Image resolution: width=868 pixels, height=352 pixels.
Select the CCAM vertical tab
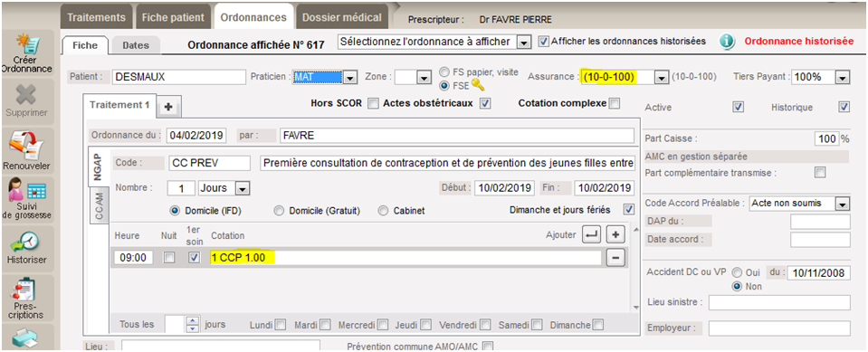(100, 206)
